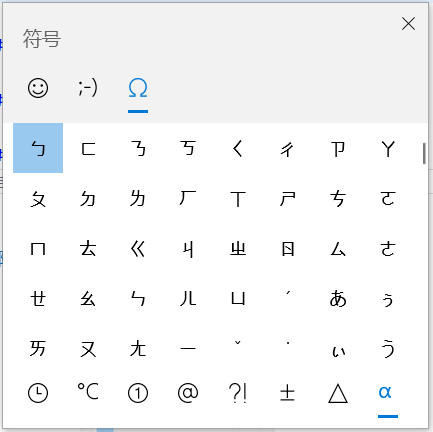Open the smiley emoji tab
Image resolution: width=433 pixels, height=432 pixels.
[38, 88]
